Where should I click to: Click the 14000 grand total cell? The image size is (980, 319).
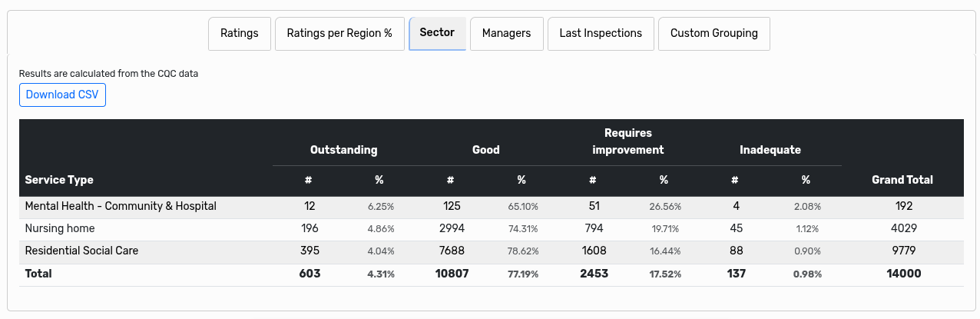[903, 274]
